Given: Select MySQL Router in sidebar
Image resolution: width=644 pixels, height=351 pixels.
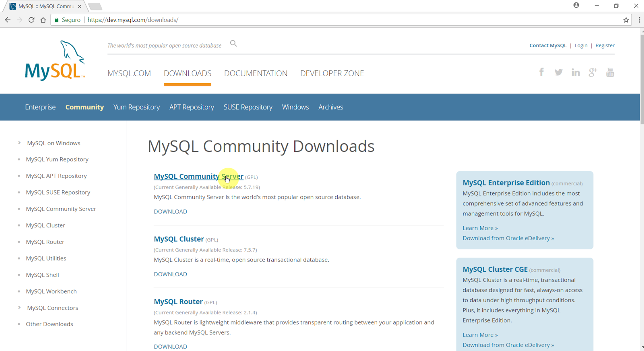Looking at the screenshot, I should tap(45, 242).
